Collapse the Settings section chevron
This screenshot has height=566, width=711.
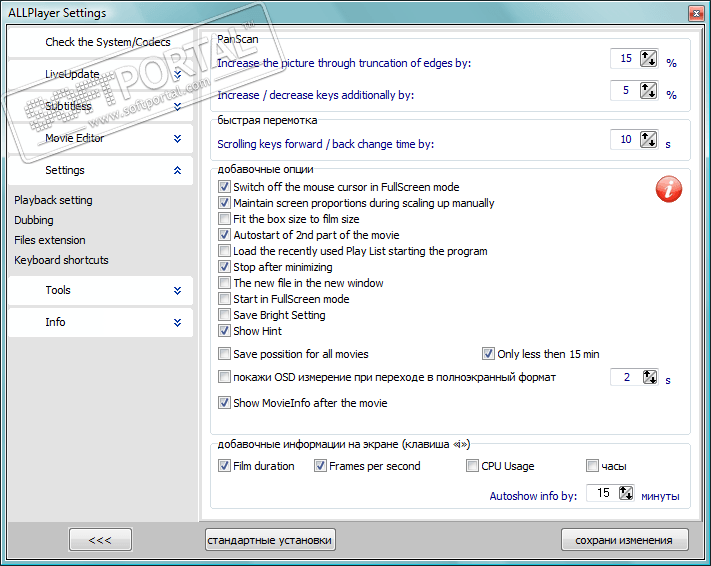[177, 170]
